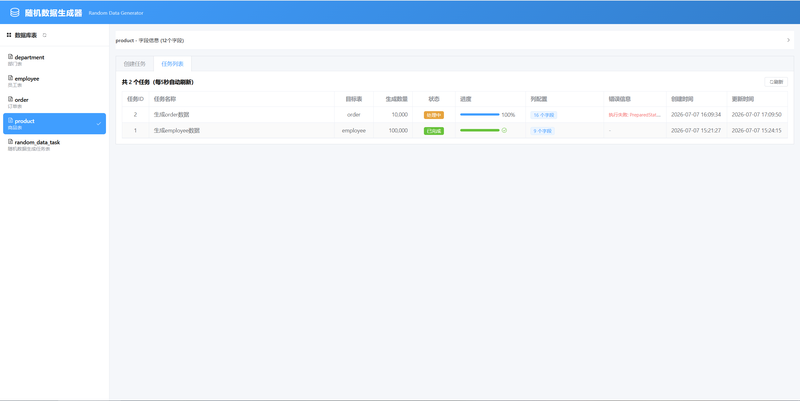Viewport: 800px width, 401px height.
Task: Click the file icon next to department
Action: click(x=10, y=57)
